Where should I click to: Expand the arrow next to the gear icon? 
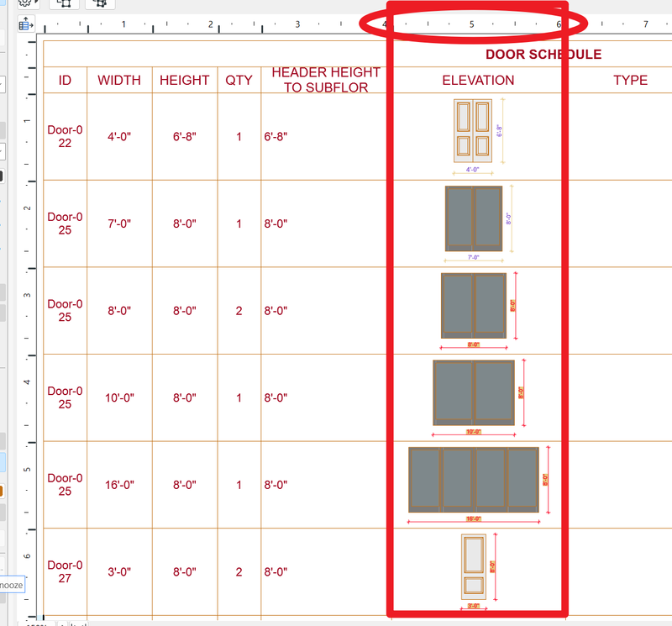pos(37,2)
